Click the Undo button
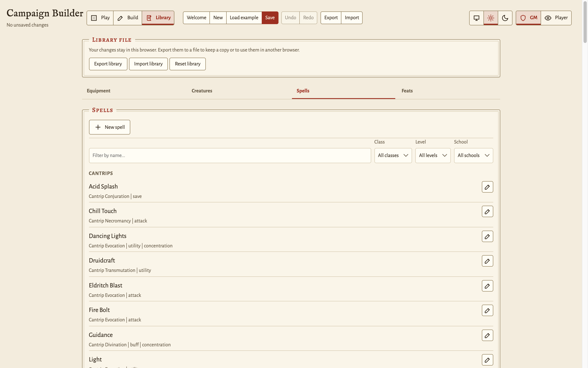Viewport: 588px width, 368px height. click(x=290, y=18)
